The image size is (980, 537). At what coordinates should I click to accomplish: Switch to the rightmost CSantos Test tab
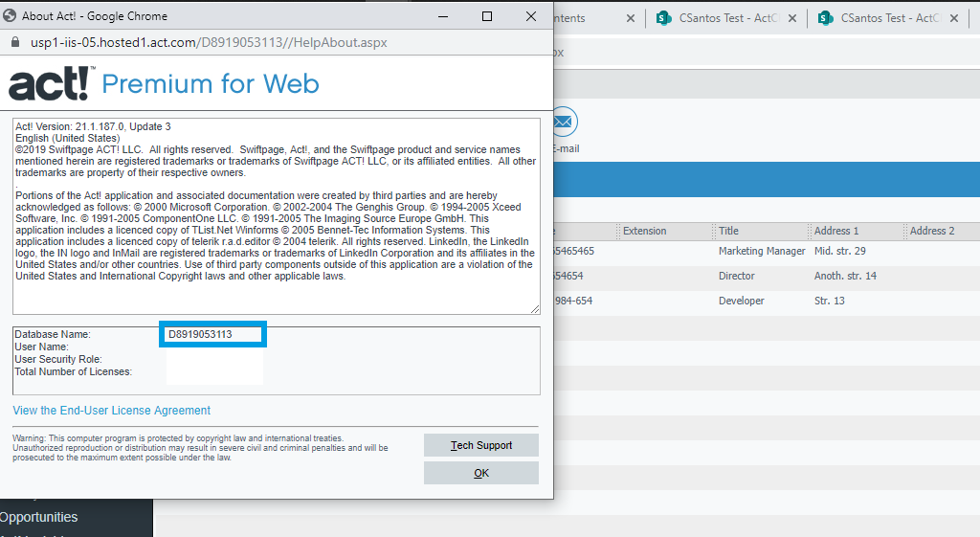pyautogui.click(x=885, y=18)
